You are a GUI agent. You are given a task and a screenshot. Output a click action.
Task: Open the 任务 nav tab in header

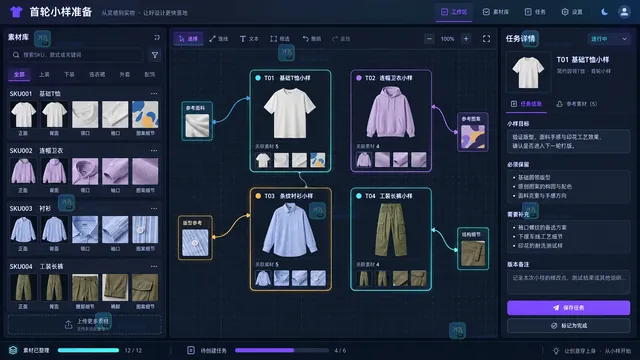pyautogui.click(x=535, y=12)
